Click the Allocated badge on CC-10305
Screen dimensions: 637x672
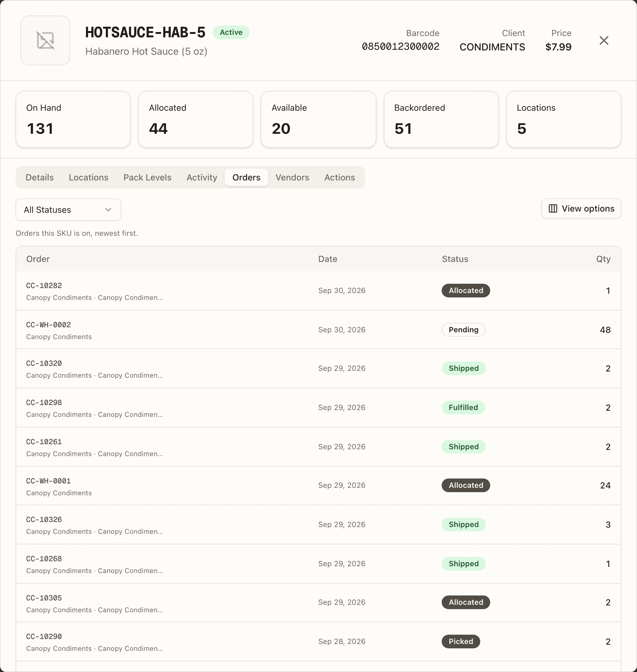click(x=466, y=602)
